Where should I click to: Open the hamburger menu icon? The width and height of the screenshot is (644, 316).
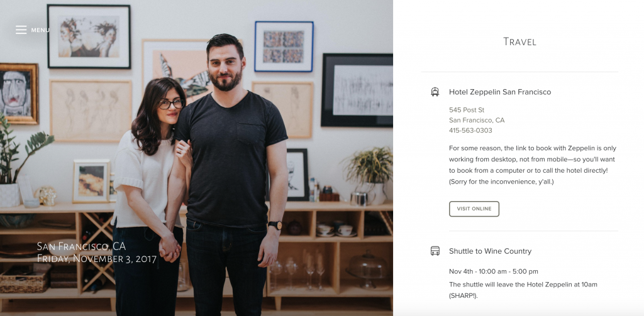tap(21, 30)
